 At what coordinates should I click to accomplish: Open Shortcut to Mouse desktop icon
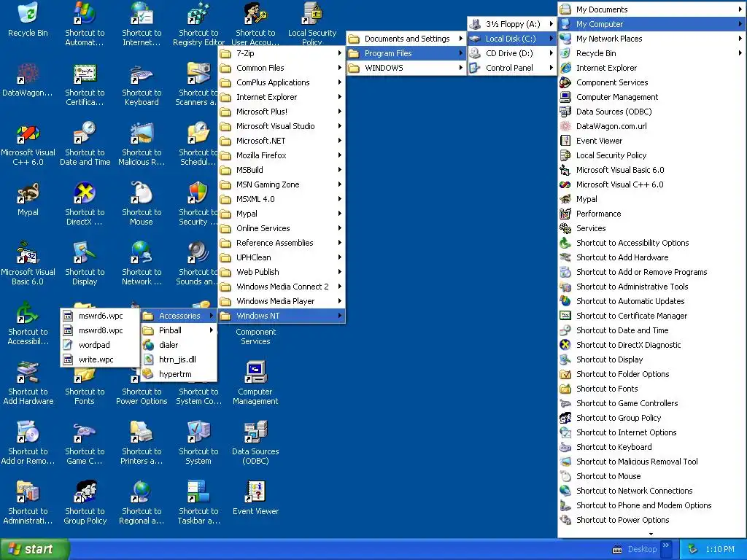[142, 204]
